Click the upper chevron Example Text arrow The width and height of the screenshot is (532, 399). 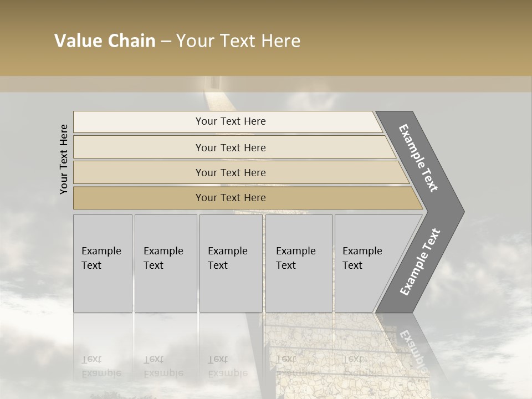pyautogui.click(x=419, y=158)
